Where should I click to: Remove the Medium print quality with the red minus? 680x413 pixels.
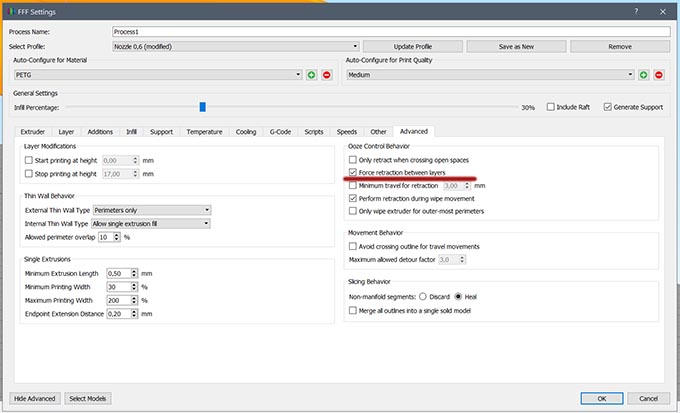[659, 75]
